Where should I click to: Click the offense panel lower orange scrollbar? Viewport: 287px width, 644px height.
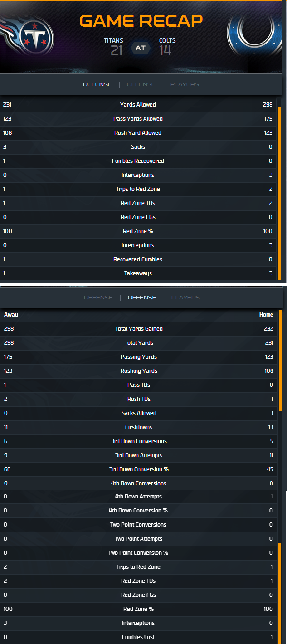pos(280,593)
